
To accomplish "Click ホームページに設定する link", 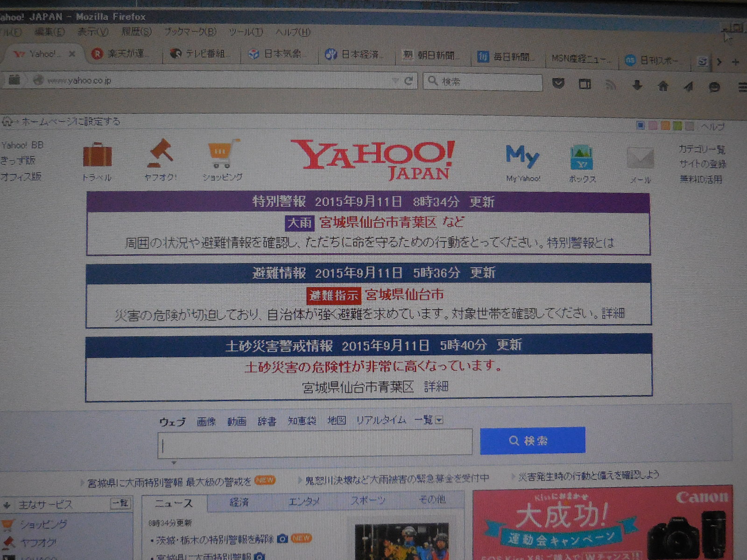I will click(x=71, y=121).
